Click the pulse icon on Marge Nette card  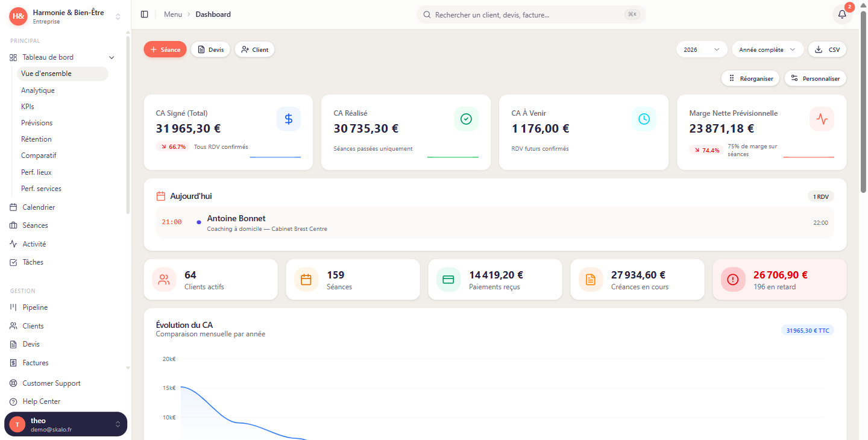coord(822,119)
